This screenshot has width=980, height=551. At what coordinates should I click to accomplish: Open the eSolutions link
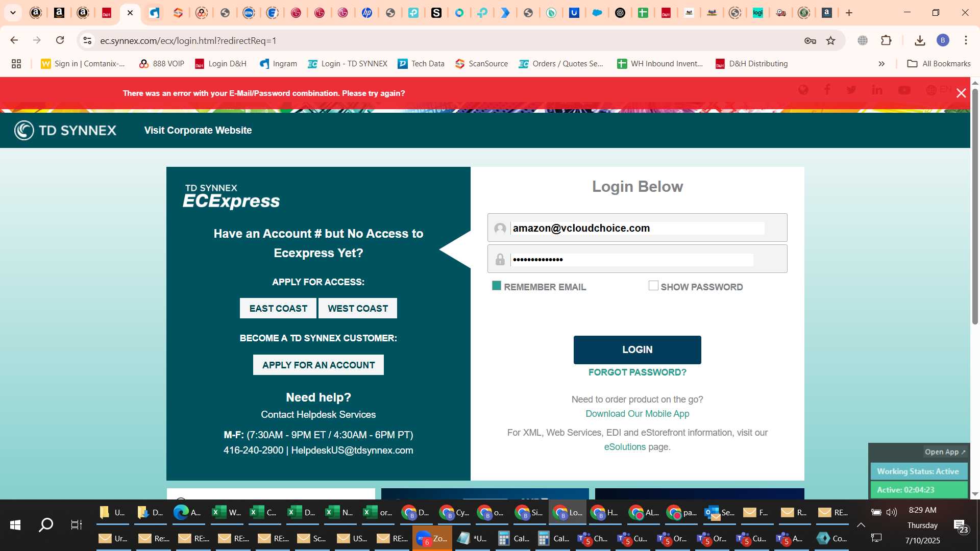625,447
